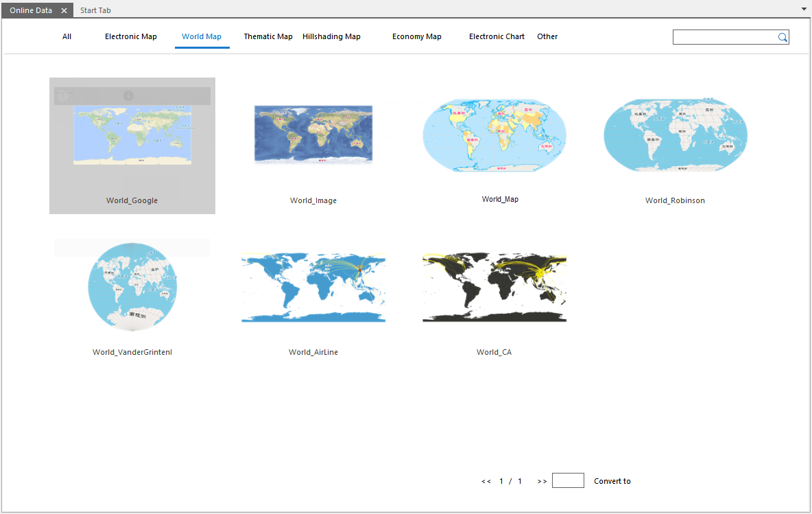The height and width of the screenshot is (514, 812).
Task: Open the World_Image map thumbnail
Action: (313, 135)
